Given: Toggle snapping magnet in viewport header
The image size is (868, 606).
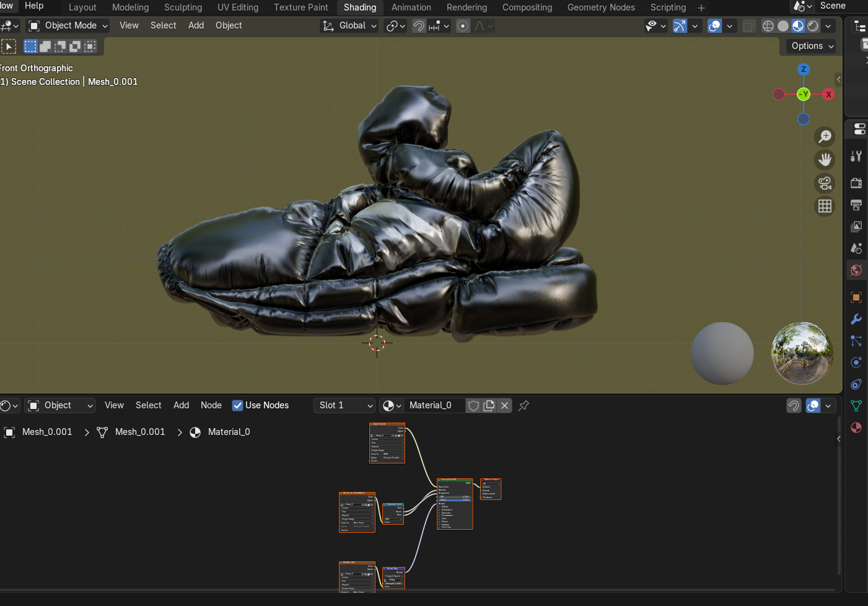Looking at the screenshot, I should click(x=419, y=26).
